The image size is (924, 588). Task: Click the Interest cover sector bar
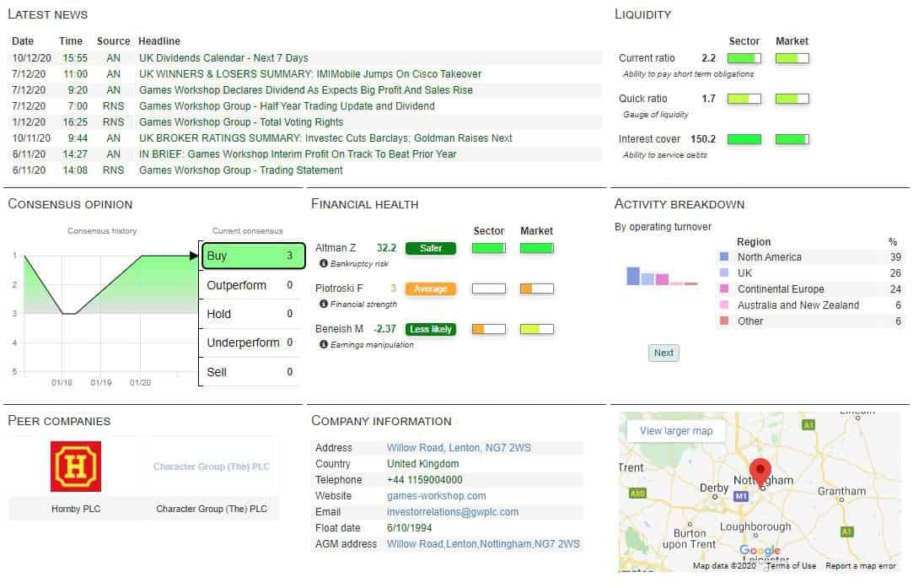[744, 139]
